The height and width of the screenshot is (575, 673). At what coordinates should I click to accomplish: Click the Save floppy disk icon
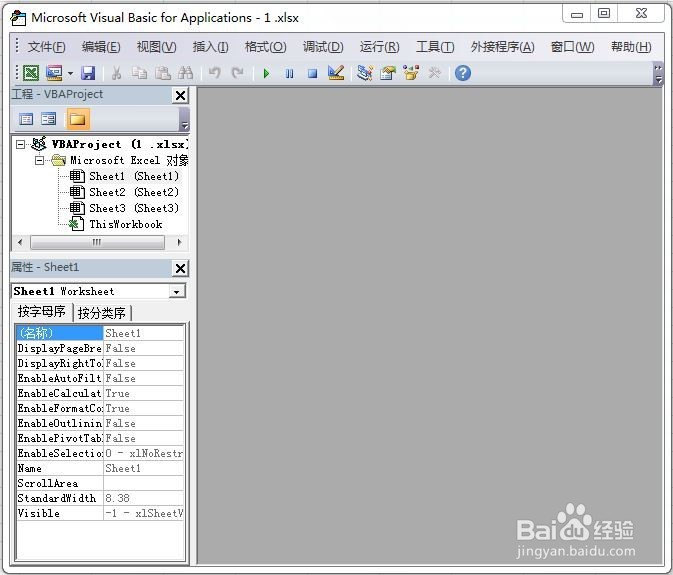click(x=88, y=73)
